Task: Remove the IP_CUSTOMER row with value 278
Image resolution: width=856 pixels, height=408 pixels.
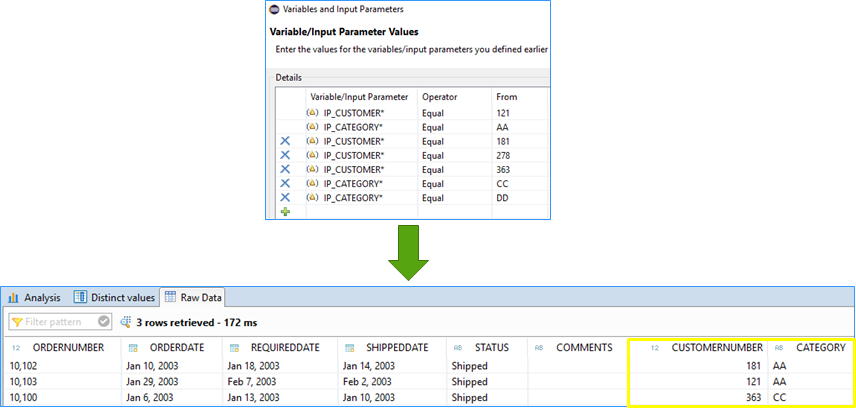Action: (285, 155)
